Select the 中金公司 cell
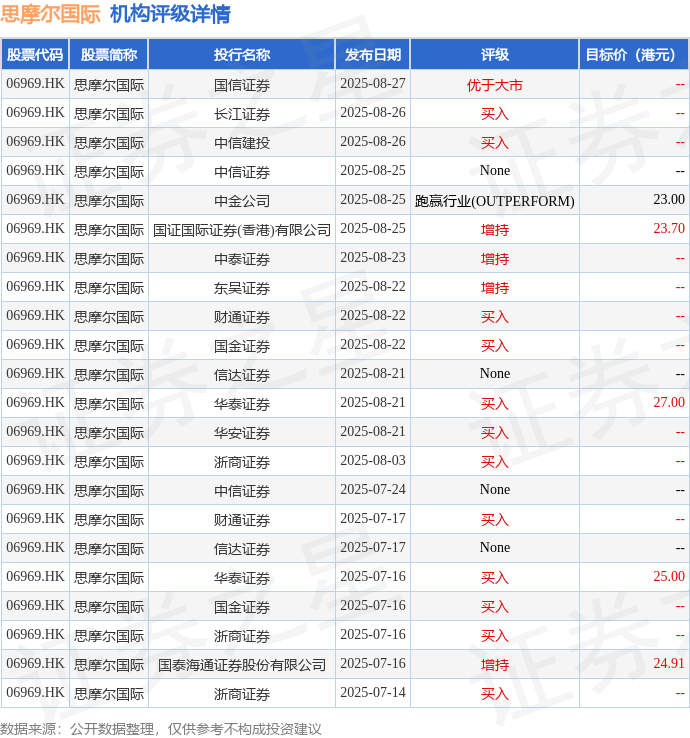Screen dimensions: 690x738 (242, 201)
